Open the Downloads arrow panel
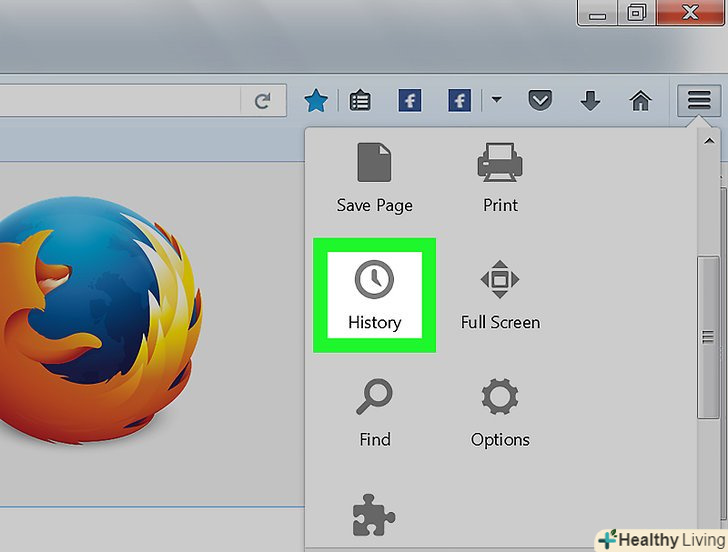The image size is (728, 552). tap(590, 100)
